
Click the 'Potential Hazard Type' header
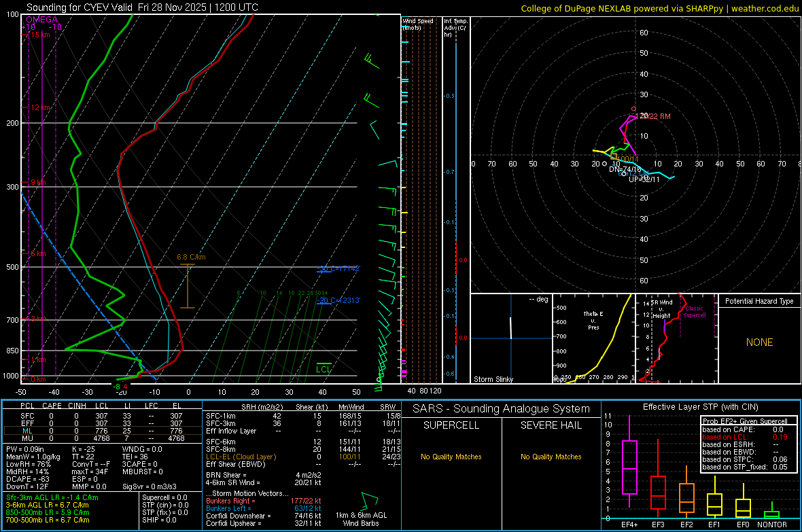pyautogui.click(x=759, y=301)
